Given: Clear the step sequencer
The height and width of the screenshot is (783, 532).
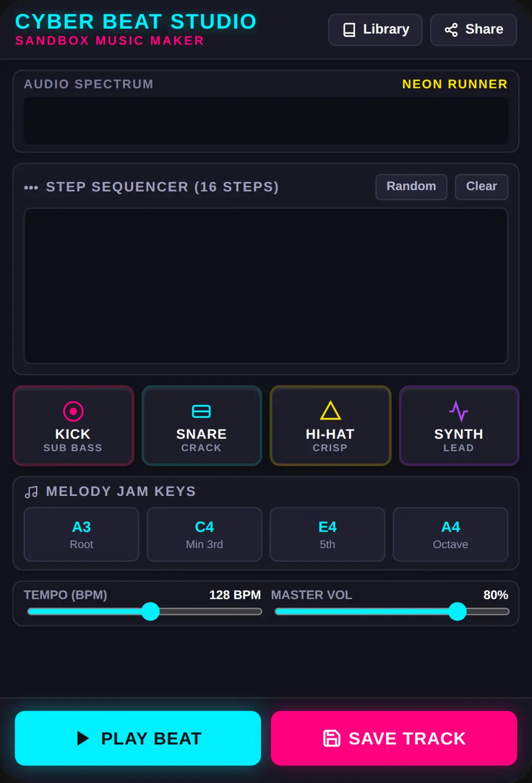Looking at the screenshot, I should click(481, 187).
